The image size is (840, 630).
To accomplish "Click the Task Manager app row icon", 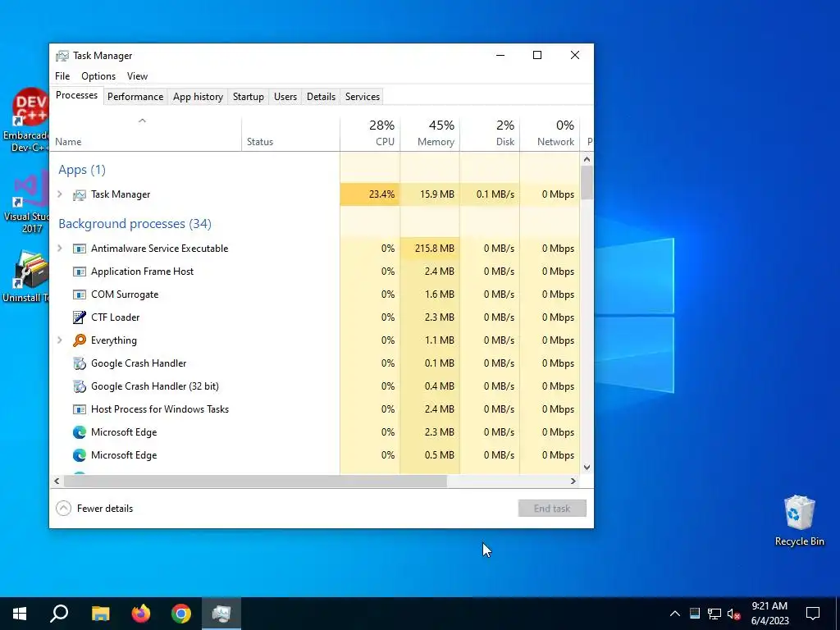I will (x=80, y=194).
